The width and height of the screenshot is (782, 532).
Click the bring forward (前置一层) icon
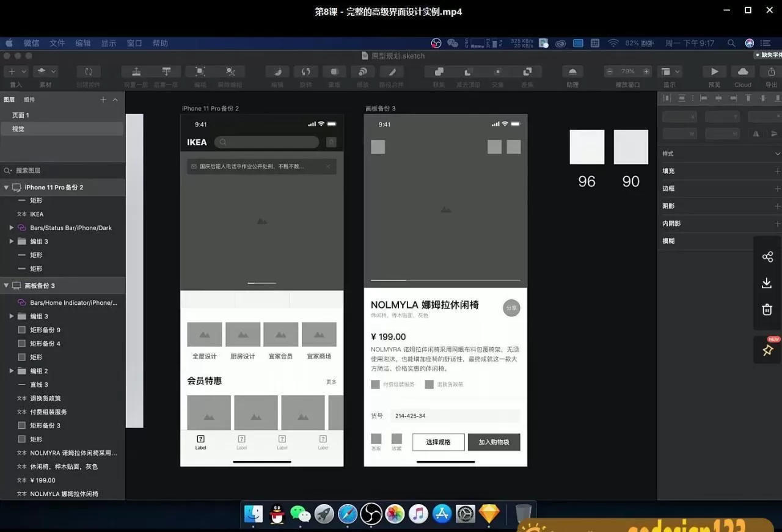click(x=136, y=71)
